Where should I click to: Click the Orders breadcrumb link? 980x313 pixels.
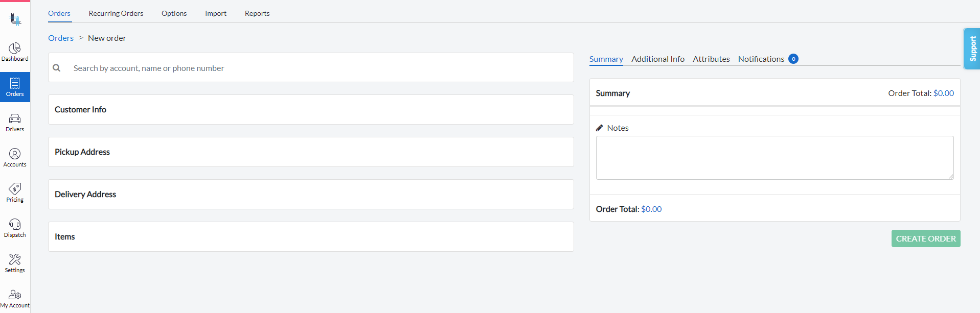(61, 38)
